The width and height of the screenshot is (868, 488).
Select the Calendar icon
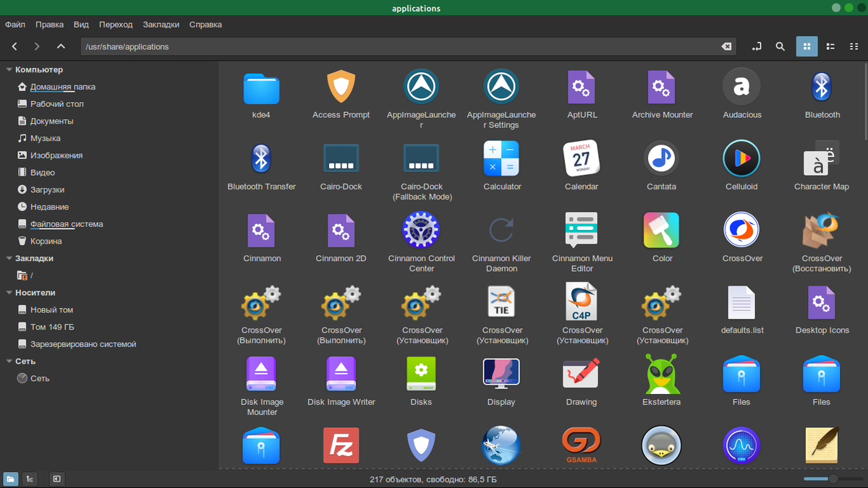[x=582, y=158]
